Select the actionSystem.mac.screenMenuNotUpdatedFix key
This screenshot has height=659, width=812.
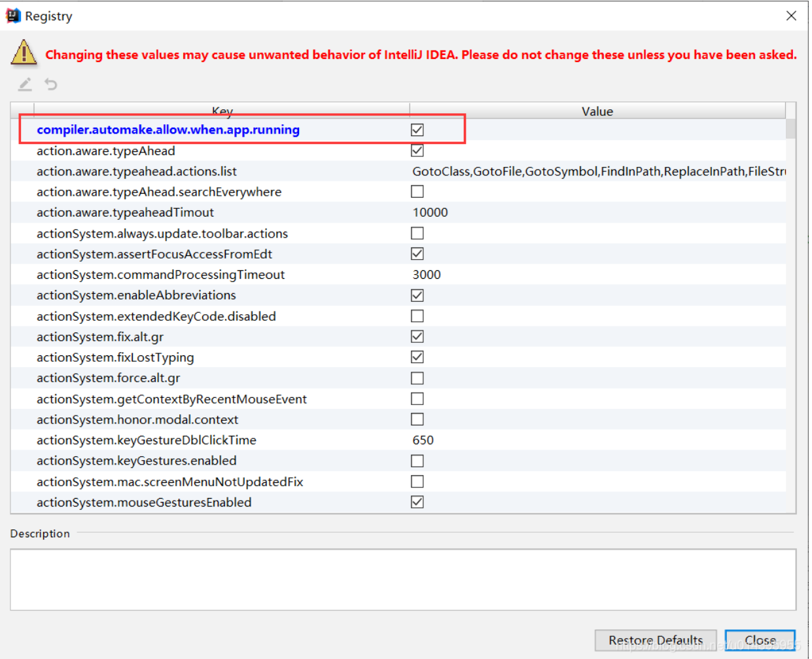(x=170, y=482)
